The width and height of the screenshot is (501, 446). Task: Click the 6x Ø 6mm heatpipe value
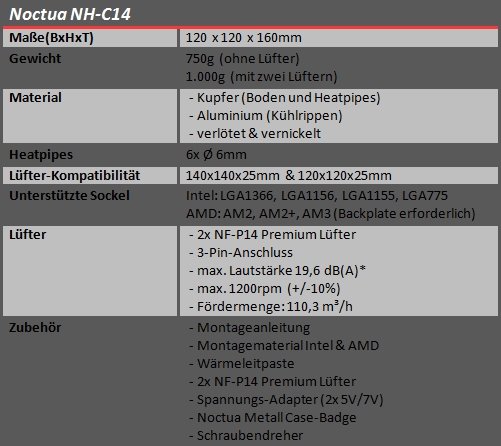(216, 155)
